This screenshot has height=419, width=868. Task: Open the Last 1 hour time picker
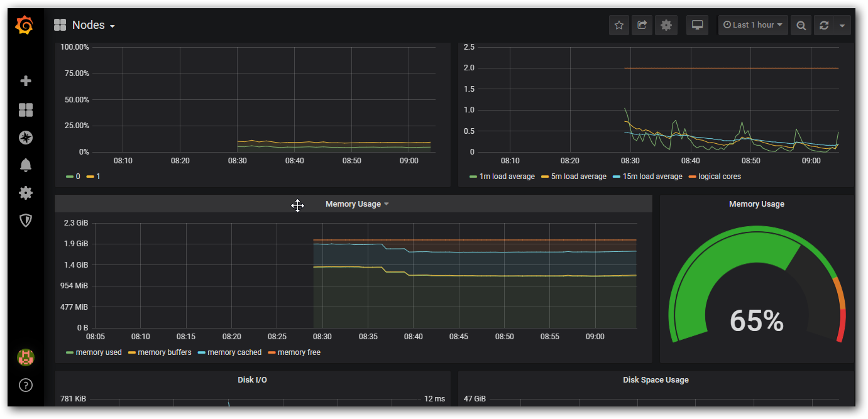click(x=753, y=25)
